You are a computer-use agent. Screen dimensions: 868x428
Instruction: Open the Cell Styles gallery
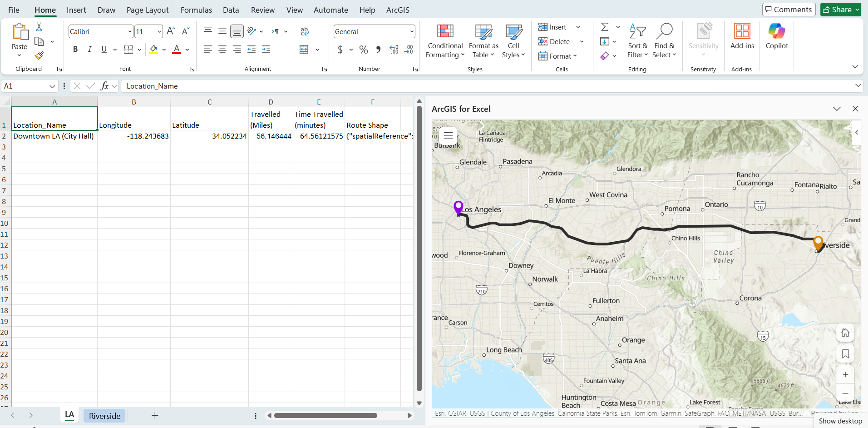513,41
